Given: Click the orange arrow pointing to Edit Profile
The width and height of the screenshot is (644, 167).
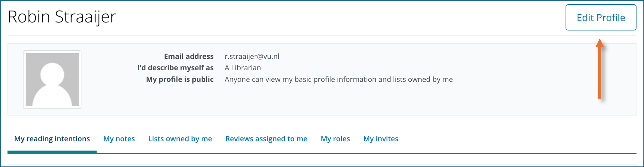Looking at the screenshot, I should pos(600,69).
